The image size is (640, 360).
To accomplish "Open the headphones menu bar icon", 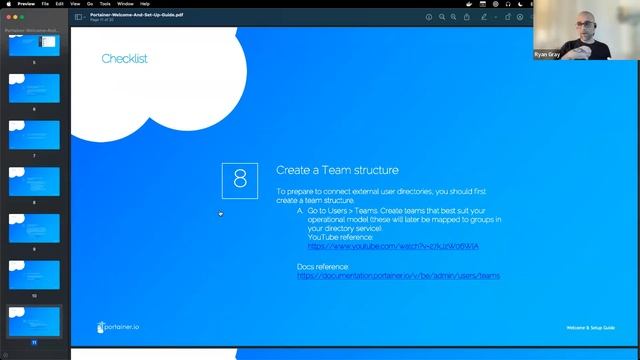I will 508,4.
